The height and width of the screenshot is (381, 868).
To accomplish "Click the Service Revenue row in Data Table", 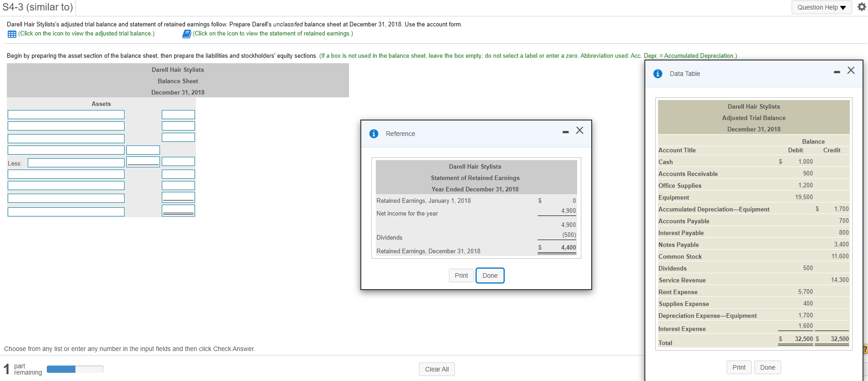I will [753, 280].
